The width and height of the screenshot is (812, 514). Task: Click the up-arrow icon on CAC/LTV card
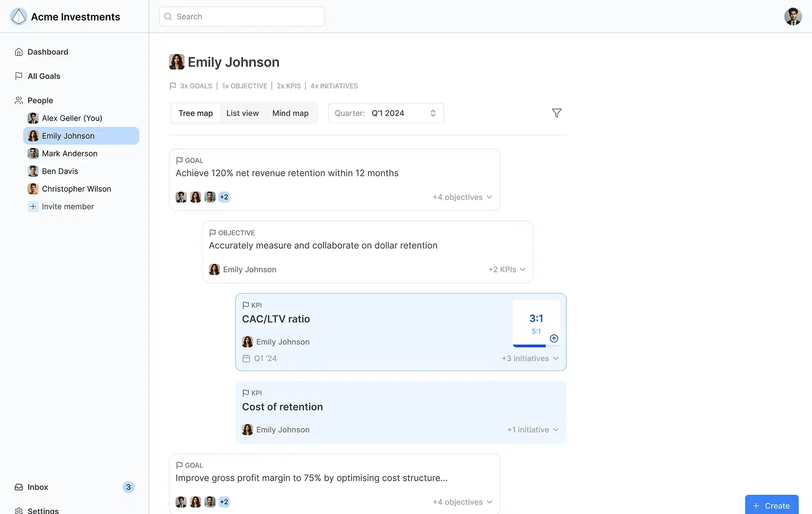[x=554, y=338]
